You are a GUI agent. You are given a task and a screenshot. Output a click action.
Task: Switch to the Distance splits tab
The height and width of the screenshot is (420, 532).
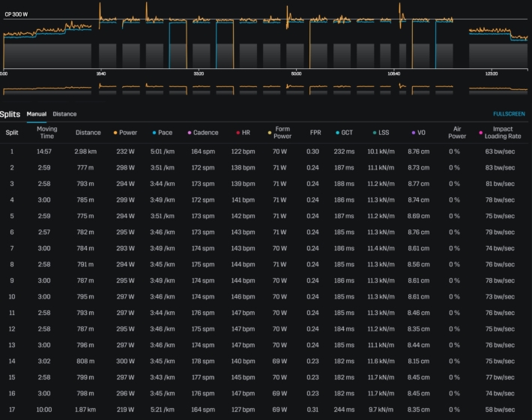64,114
